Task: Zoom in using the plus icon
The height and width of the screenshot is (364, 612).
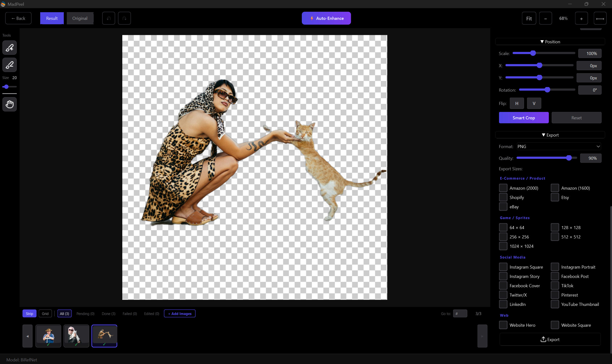Action: (x=581, y=18)
